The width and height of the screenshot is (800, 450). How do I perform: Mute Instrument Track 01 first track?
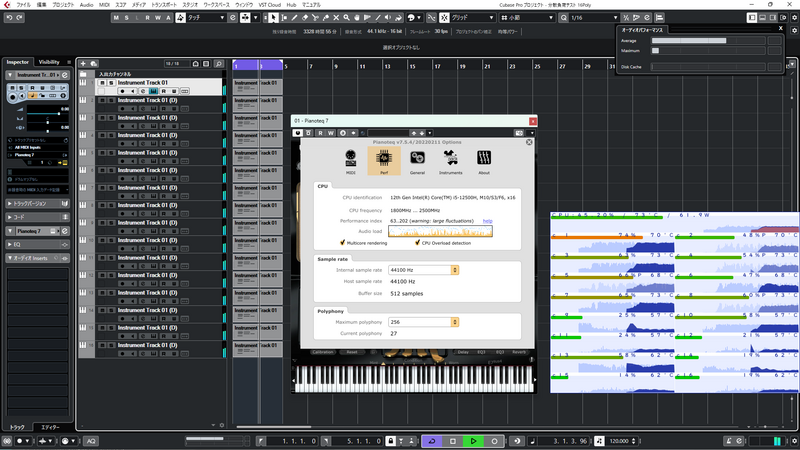coord(102,83)
